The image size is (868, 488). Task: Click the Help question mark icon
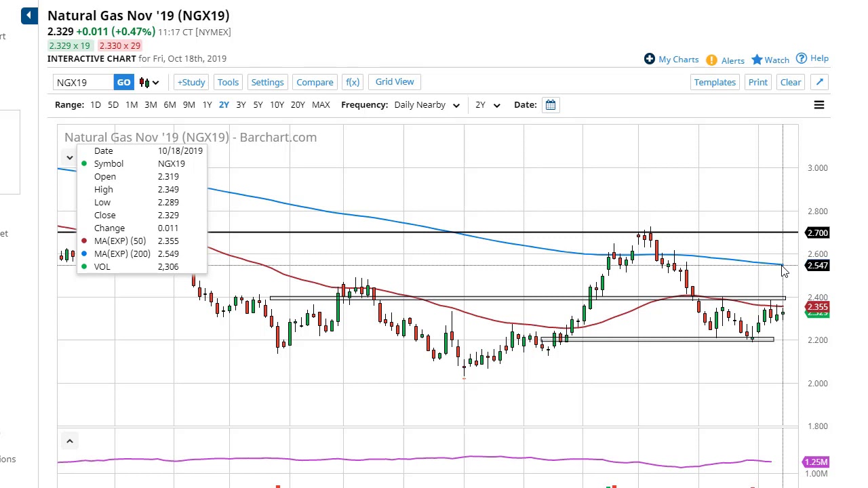[802, 58]
